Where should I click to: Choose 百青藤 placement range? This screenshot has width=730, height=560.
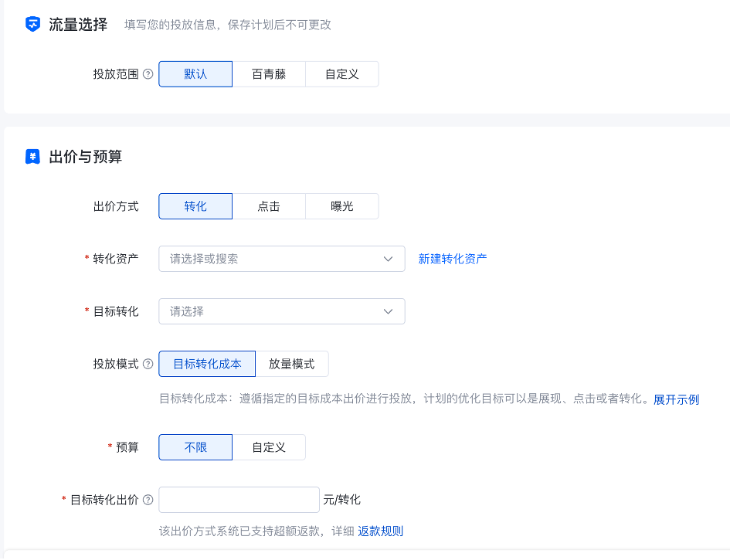tap(269, 75)
